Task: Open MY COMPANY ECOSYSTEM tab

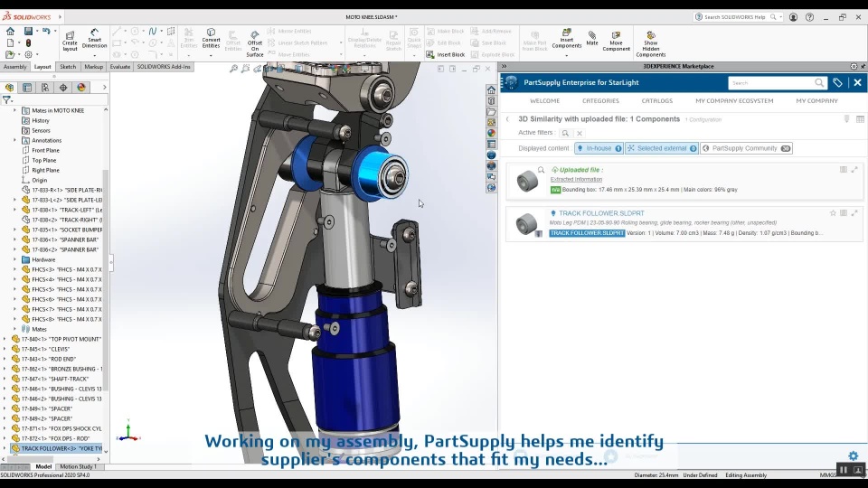Action: 734,100
